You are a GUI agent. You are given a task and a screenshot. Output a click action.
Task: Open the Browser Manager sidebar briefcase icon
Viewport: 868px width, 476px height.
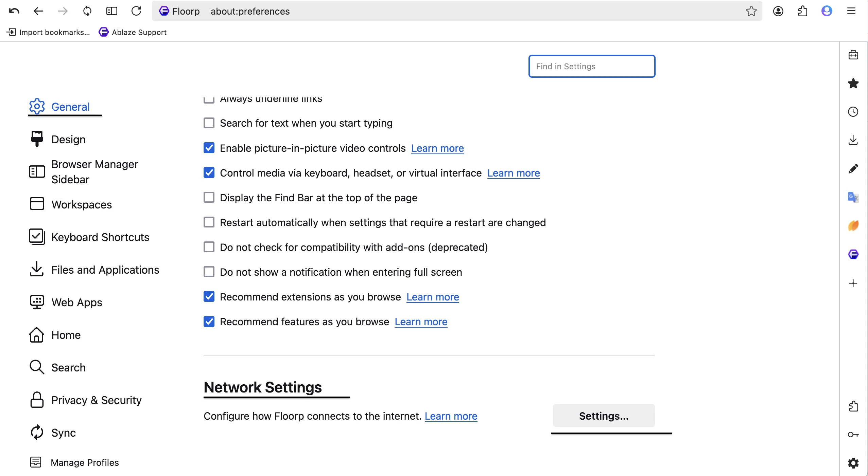click(853, 55)
